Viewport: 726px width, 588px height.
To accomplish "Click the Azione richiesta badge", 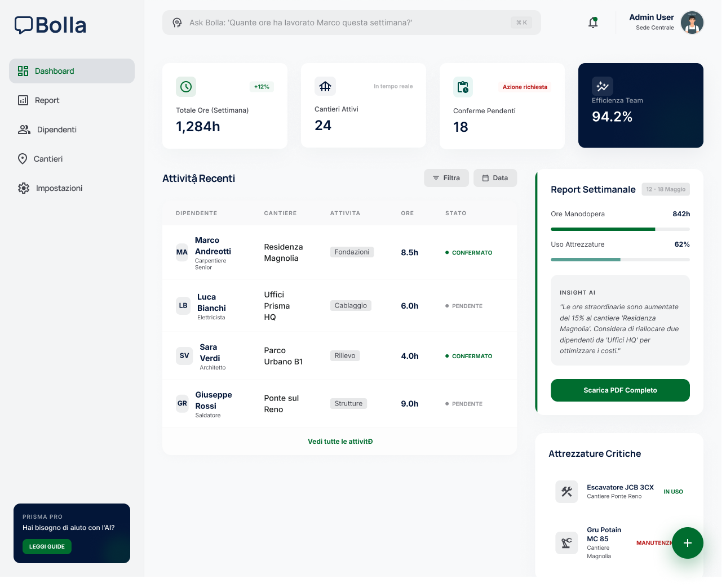I will (525, 87).
